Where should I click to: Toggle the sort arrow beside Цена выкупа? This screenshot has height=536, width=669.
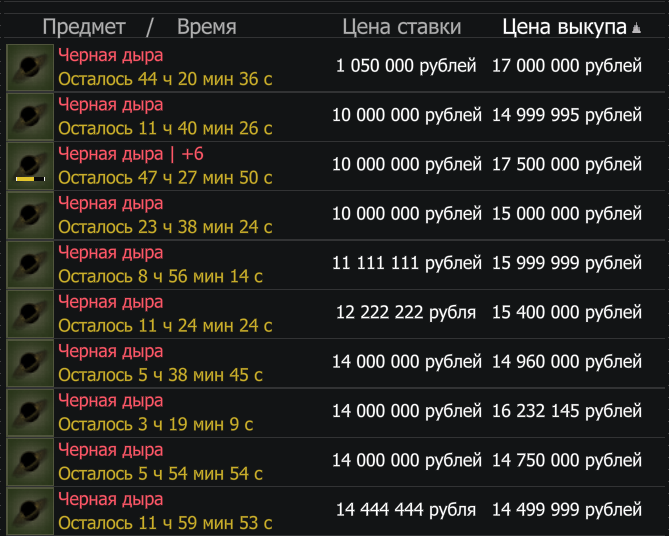pyautogui.click(x=636, y=29)
